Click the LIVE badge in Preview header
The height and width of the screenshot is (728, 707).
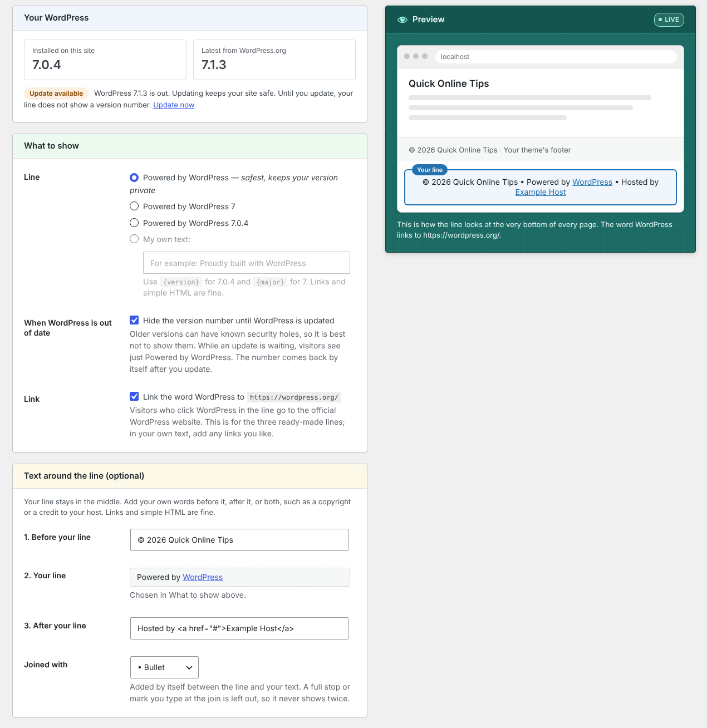(x=669, y=19)
